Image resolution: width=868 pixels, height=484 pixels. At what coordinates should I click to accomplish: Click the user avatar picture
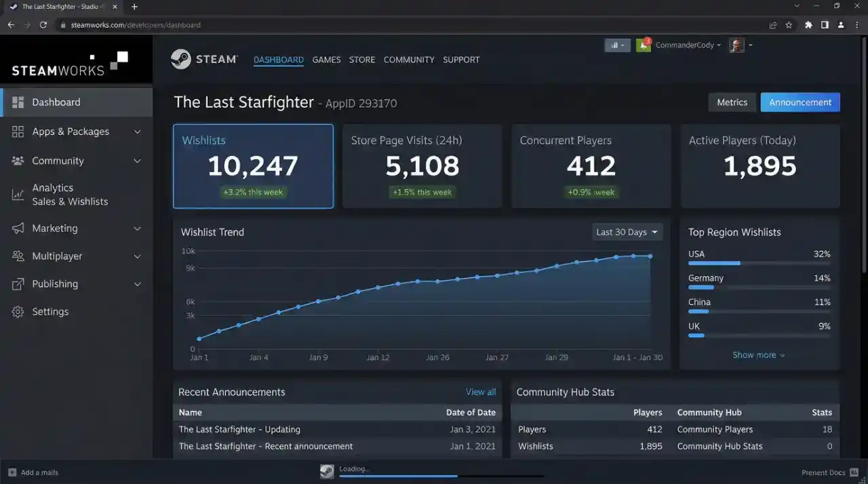click(x=736, y=45)
